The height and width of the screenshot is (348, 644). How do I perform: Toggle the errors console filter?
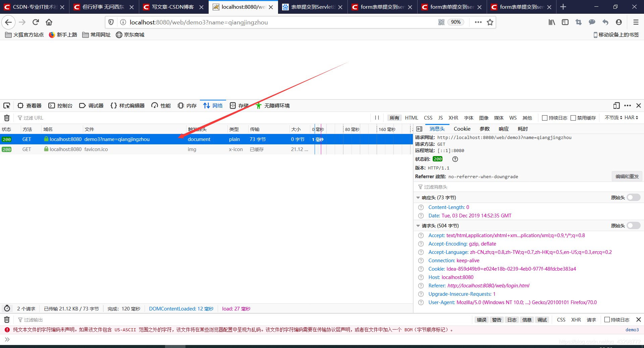click(482, 320)
